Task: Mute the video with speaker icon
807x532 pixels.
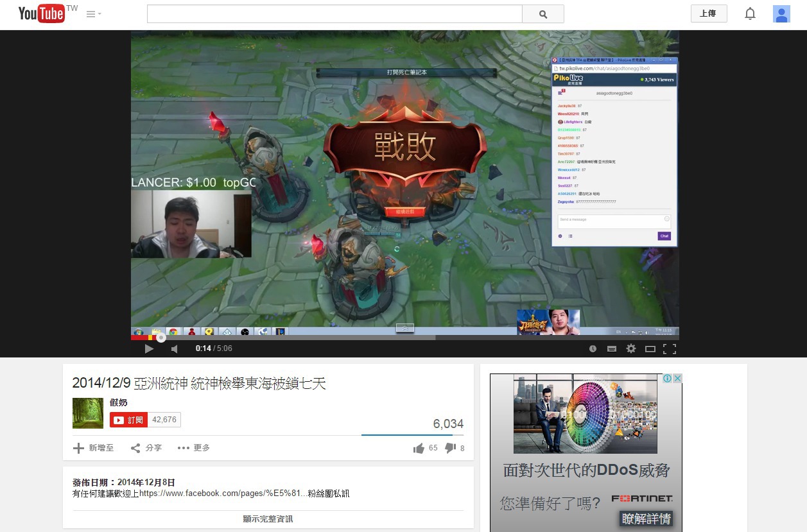Action: (x=175, y=348)
